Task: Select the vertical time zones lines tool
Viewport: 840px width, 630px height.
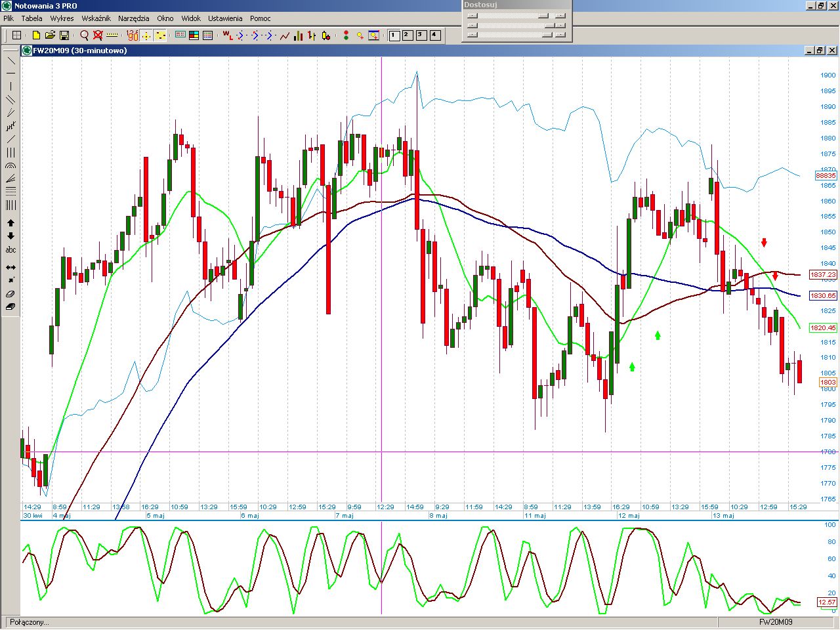Action: pyautogui.click(x=10, y=205)
